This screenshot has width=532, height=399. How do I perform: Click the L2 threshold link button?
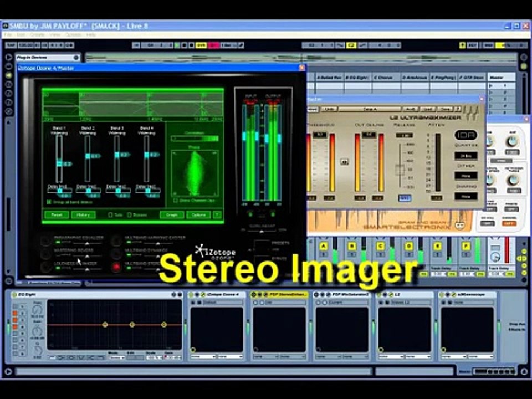(344, 162)
